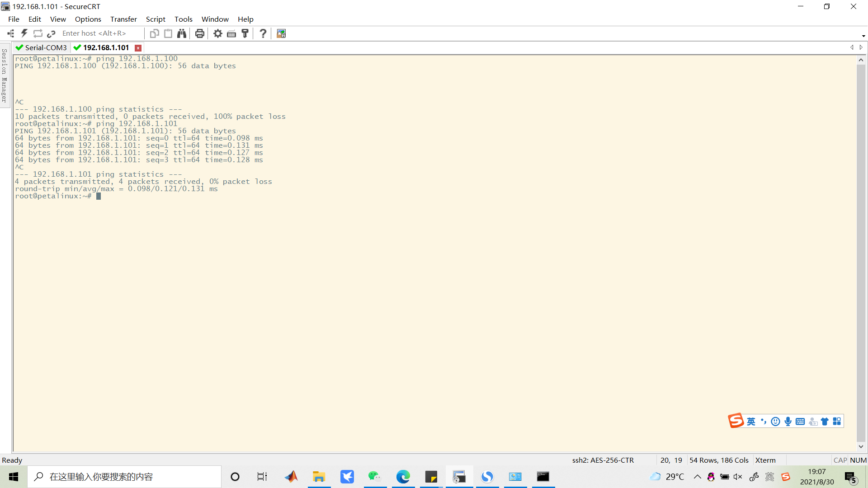Toggle the muted volume tray icon
The width and height of the screenshot is (868, 488).
(738, 477)
